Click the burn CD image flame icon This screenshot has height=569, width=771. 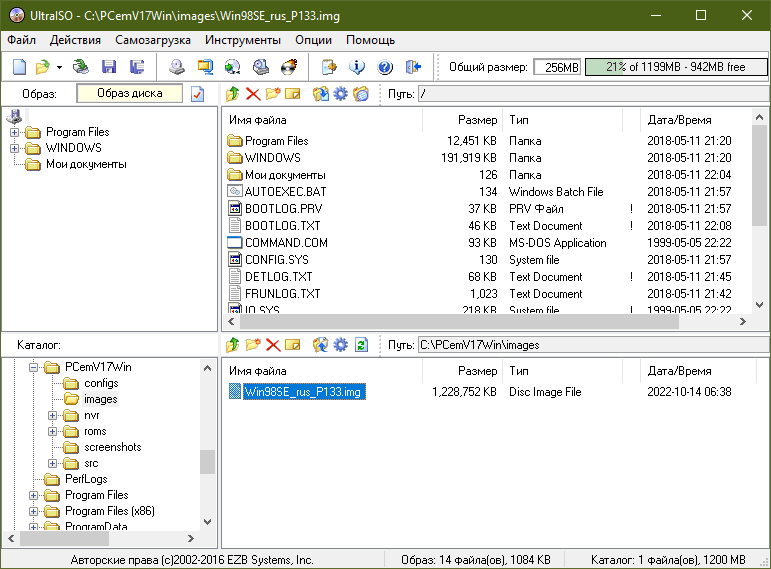point(288,67)
